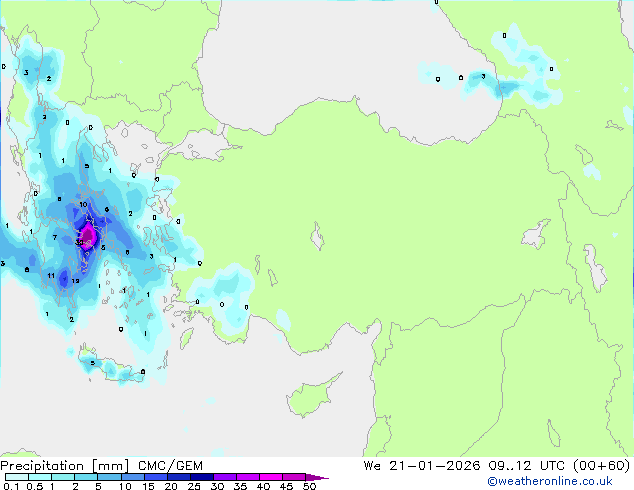Click the legend label '40'
Image resolution: width=634 pixels, height=490 pixels.
263,486
